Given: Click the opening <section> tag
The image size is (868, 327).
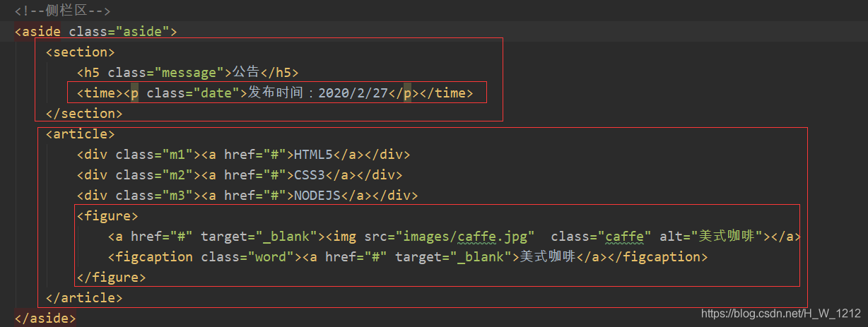Looking at the screenshot, I should tap(80, 52).
